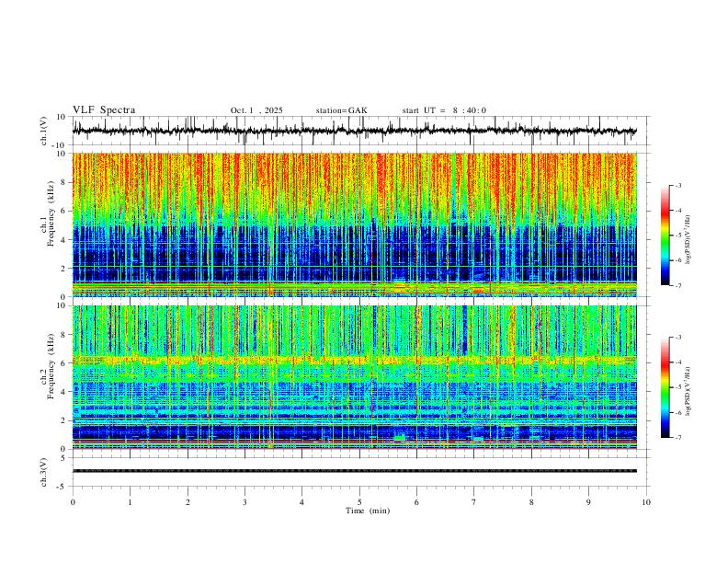Click the 'VLF Spectra' title text

pyautogui.click(x=104, y=110)
